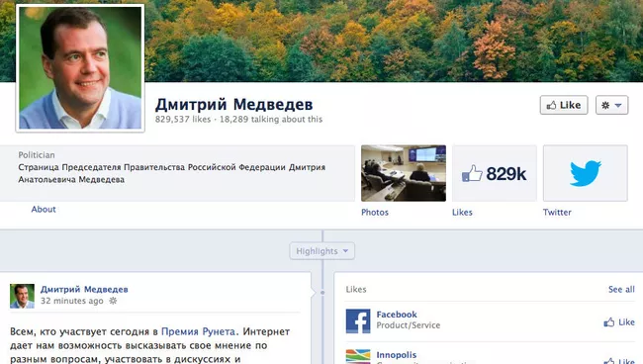
Task: Open the About link
Action: [44, 209]
